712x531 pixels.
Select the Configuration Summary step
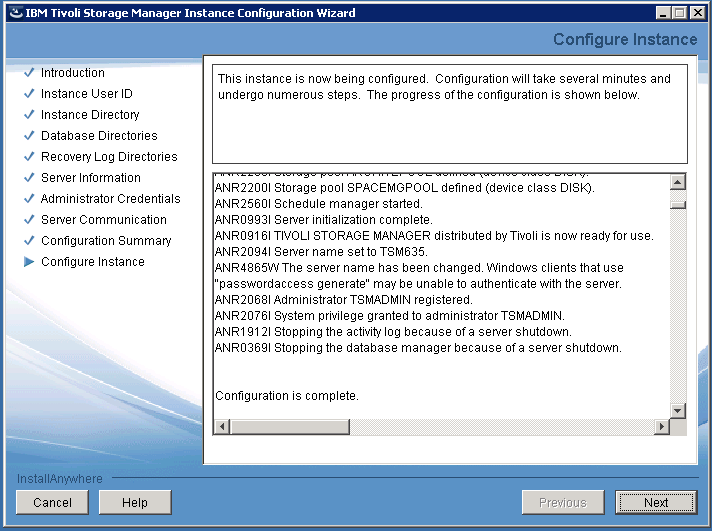tap(106, 241)
